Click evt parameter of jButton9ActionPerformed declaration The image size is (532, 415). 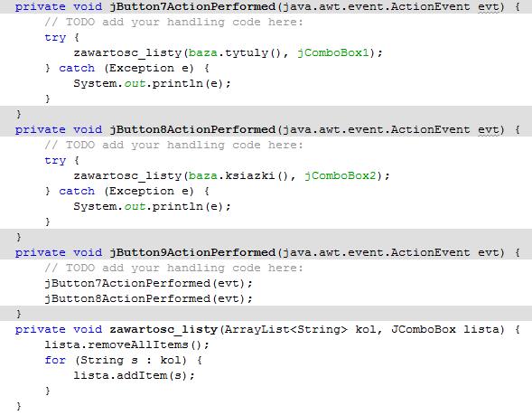489,252
